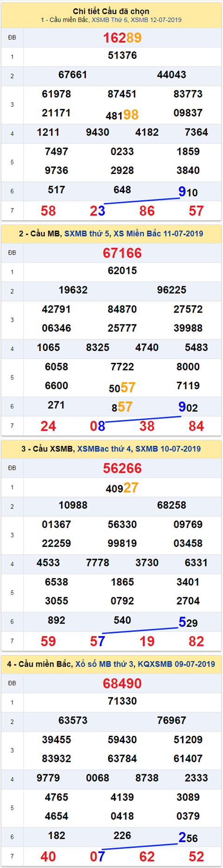Click fifth prize number 3055

[x=57, y=601]
